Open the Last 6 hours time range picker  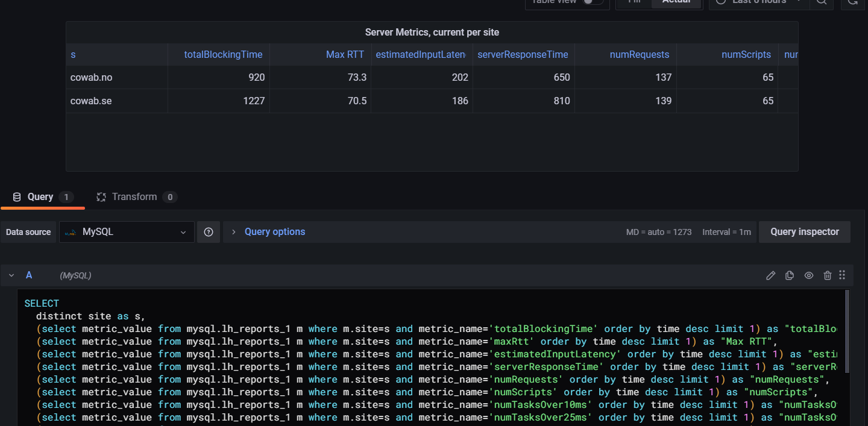(753, 2)
